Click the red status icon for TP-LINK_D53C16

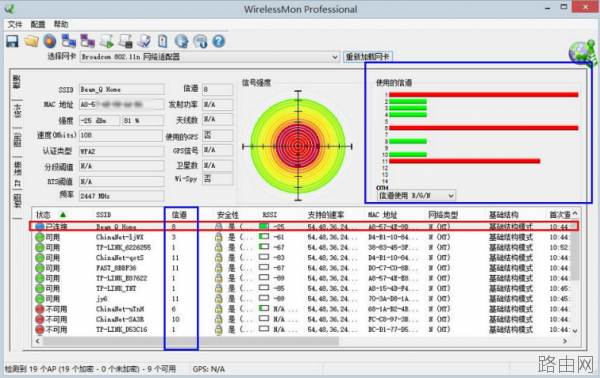(x=39, y=329)
